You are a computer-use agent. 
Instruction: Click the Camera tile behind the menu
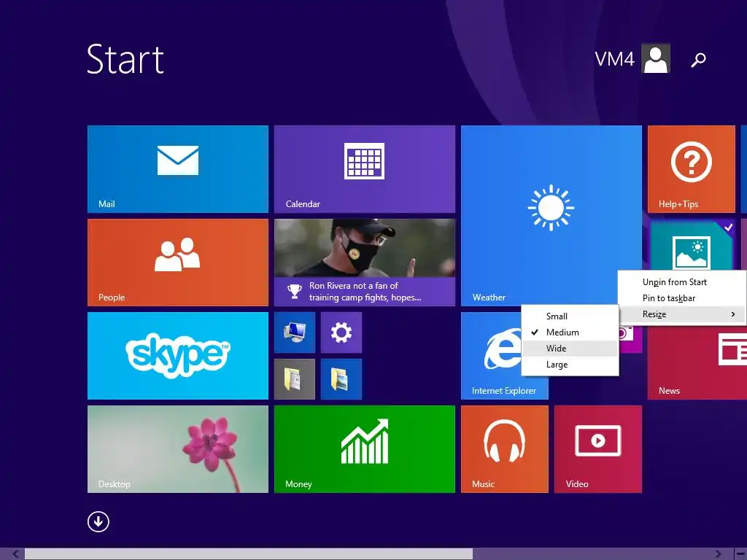coord(630,339)
